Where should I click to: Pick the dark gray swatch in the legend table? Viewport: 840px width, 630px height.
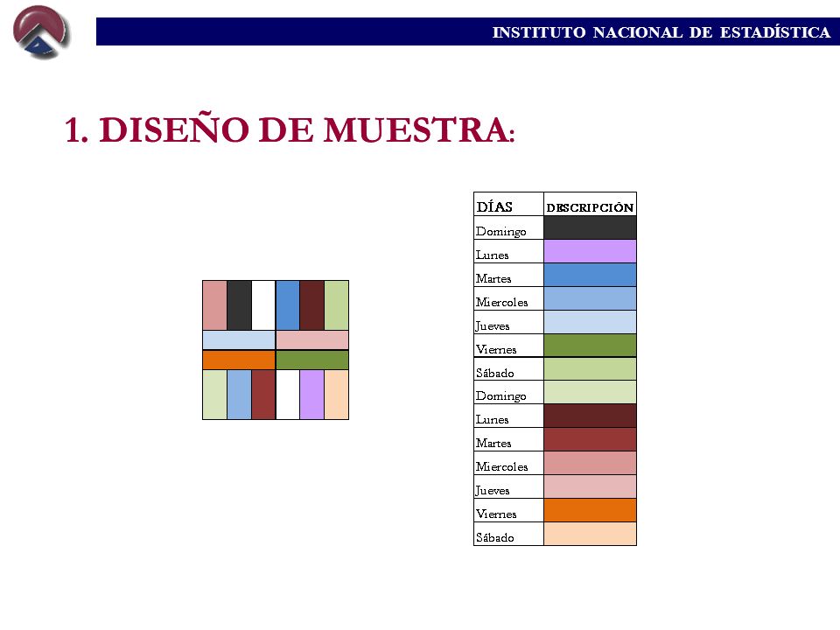[590, 227]
